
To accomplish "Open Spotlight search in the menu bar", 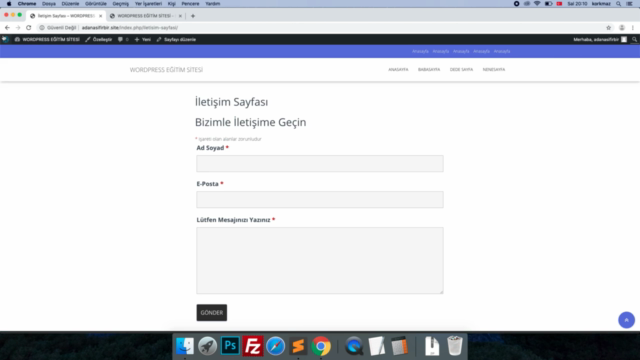I will 619,4.
